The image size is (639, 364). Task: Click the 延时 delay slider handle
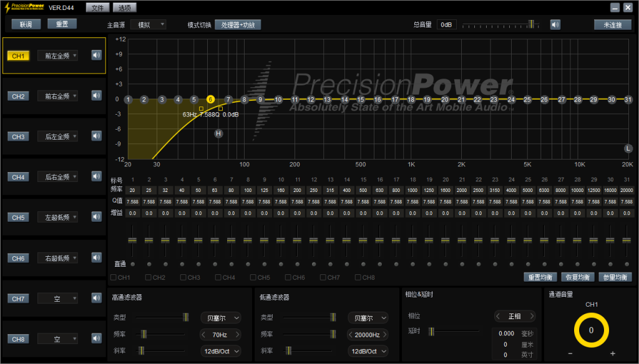(432, 332)
